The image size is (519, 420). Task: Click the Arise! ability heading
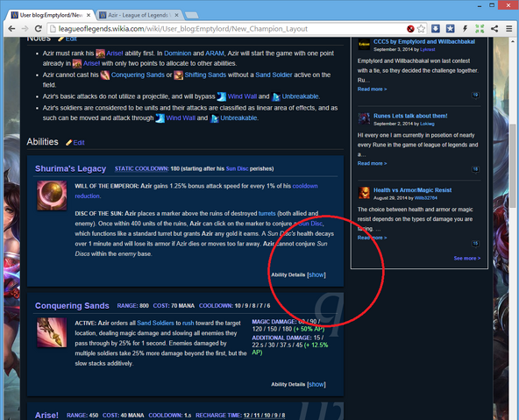pos(46,416)
